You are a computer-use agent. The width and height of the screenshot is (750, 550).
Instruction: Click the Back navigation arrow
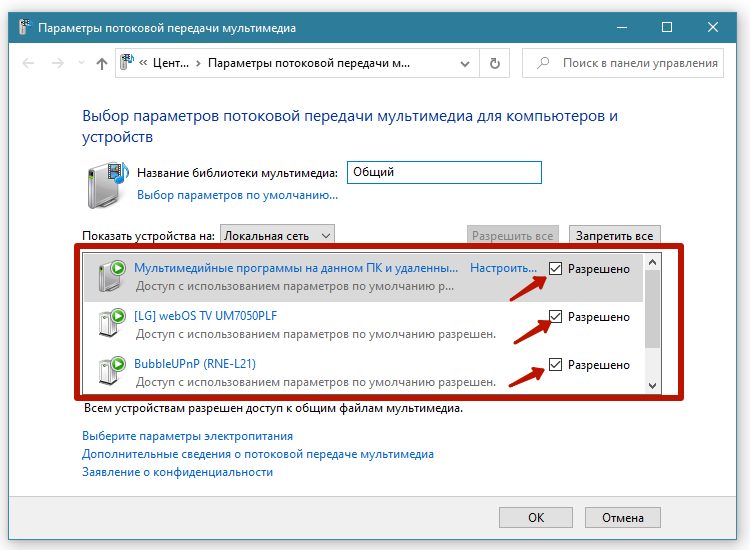28,63
